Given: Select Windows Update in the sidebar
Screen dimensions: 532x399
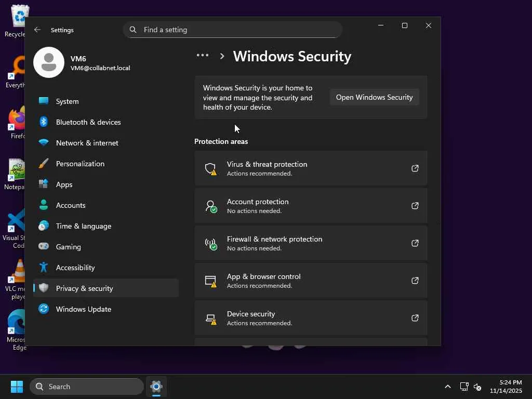Looking at the screenshot, I should (106, 309).
